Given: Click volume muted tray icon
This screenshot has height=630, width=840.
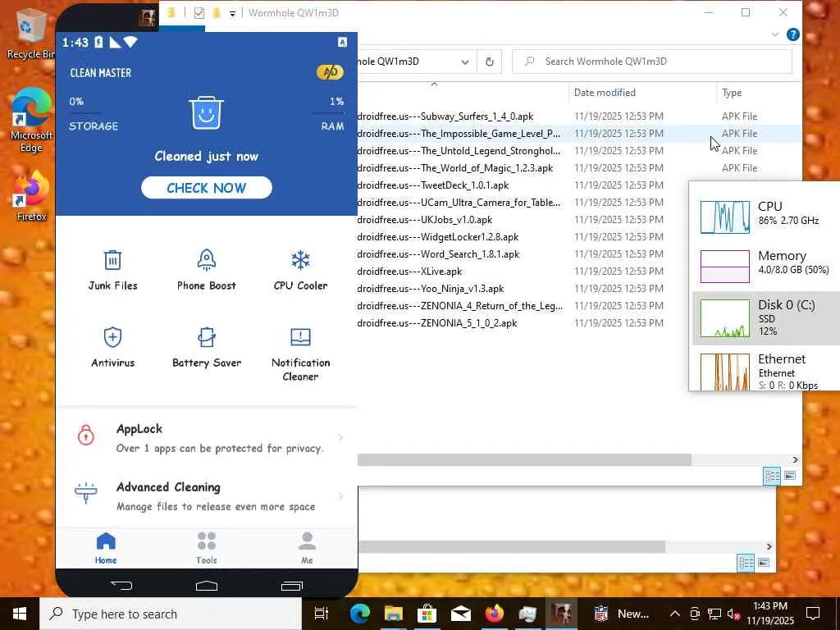Looking at the screenshot, I should click(733, 614).
